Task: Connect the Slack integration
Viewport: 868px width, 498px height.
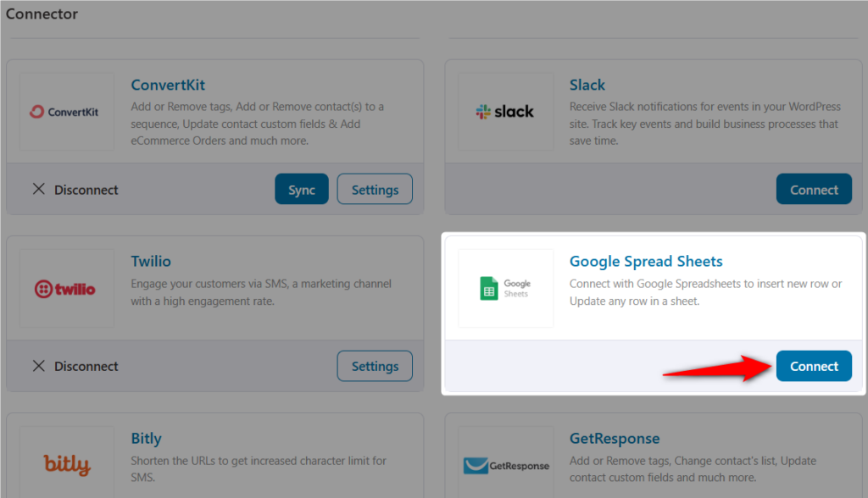Action: coord(813,189)
